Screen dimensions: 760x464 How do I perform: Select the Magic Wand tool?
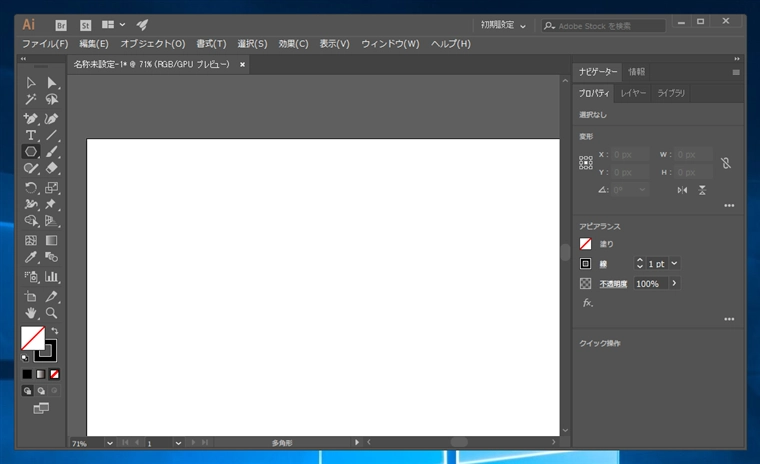click(31, 99)
